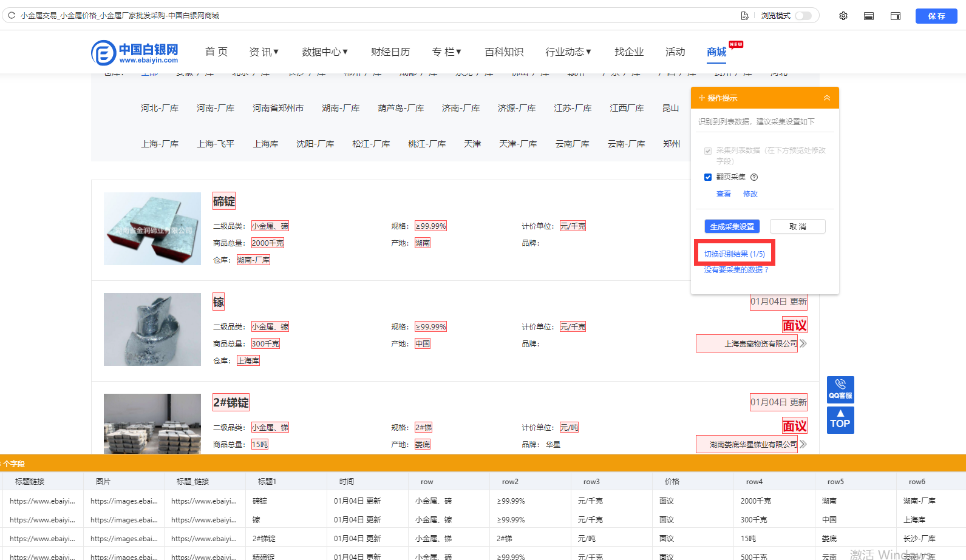
Task: Toggle the 浏览模式 switch
Action: click(803, 16)
